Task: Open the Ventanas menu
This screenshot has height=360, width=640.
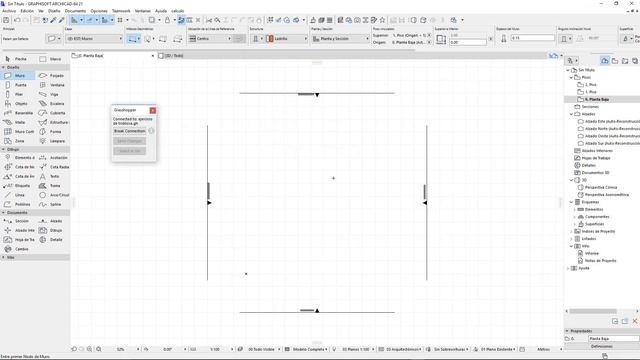Action: 142,11
